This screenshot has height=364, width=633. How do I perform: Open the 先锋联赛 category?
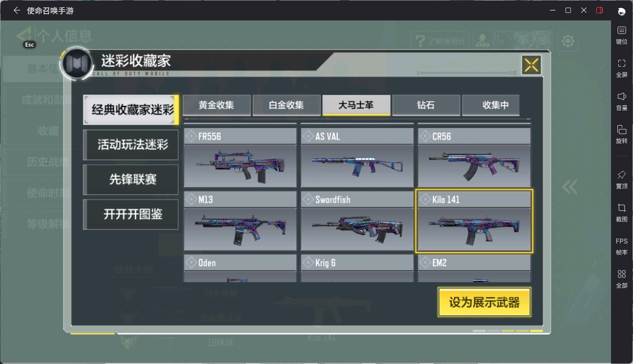pyautogui.click(x=131, y=180)
